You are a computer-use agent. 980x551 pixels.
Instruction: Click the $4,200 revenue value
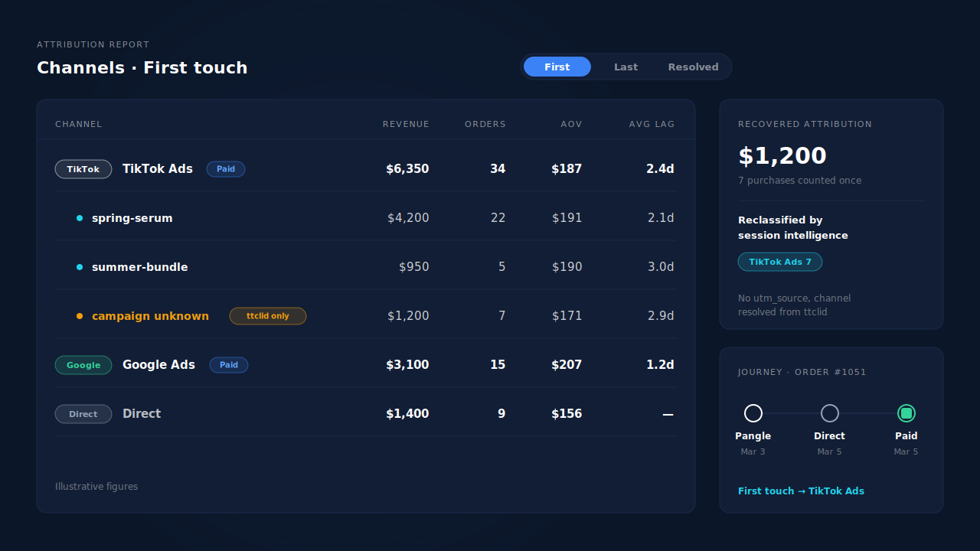(408, 218)
